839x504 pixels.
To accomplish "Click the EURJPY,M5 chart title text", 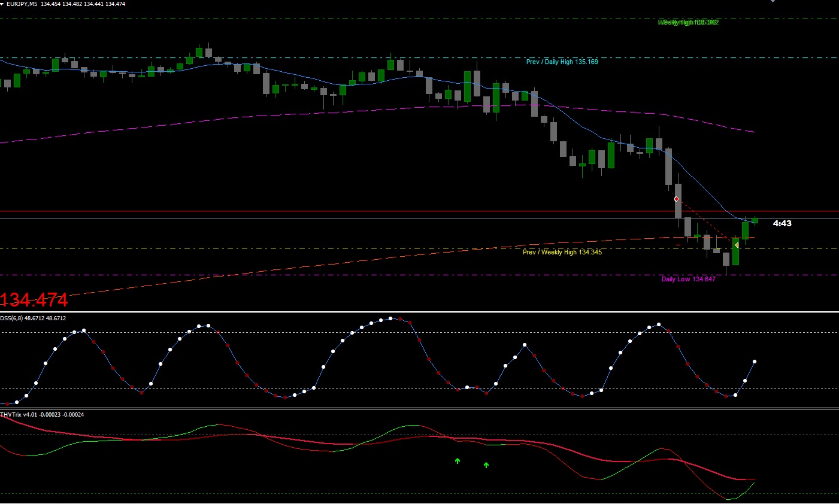I will [x=22, y=4].
